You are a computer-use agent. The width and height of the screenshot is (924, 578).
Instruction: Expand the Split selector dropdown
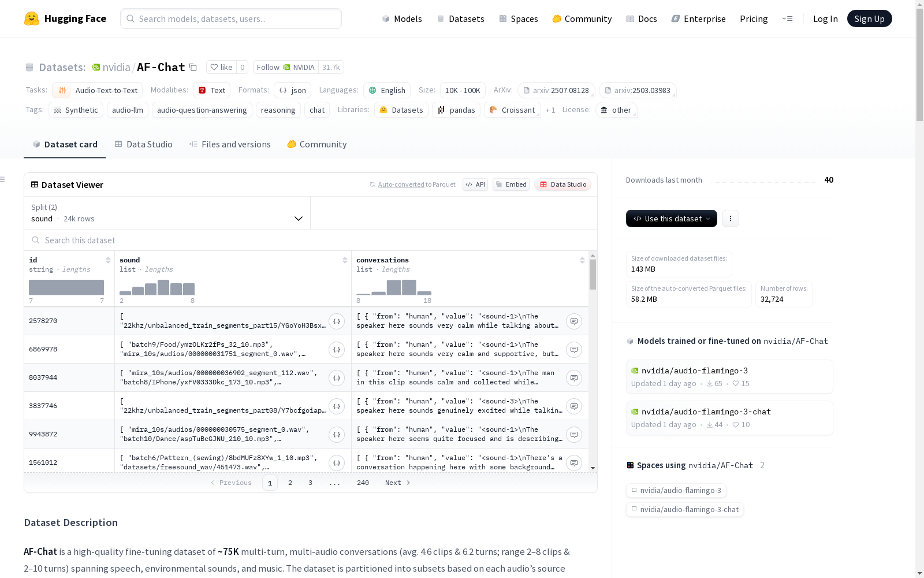[x=167, y=213]
